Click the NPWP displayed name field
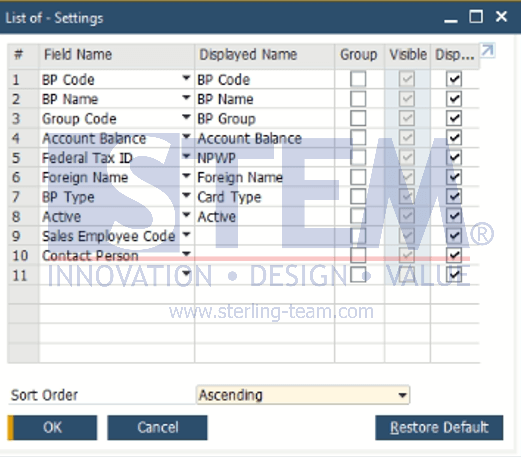 (x=265, y=158)
